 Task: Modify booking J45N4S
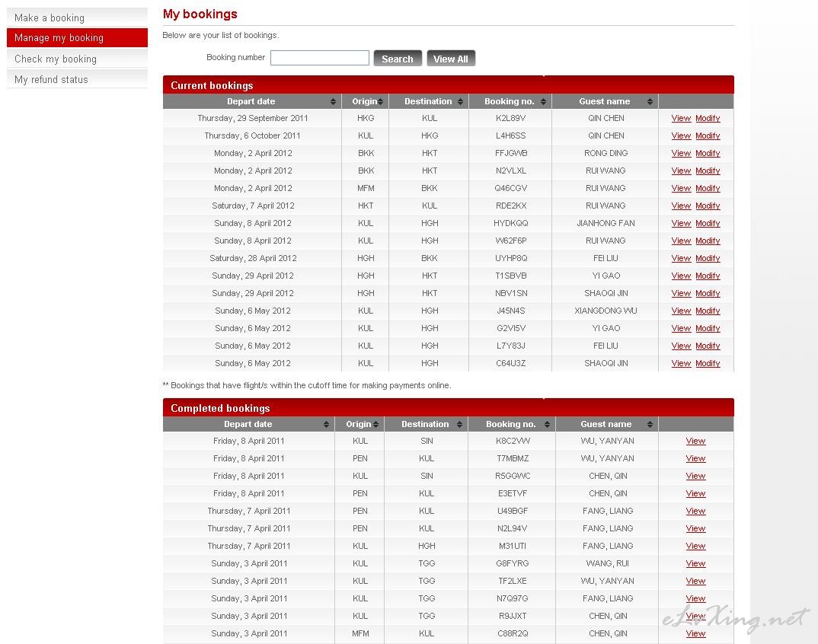tap(708, 311)
